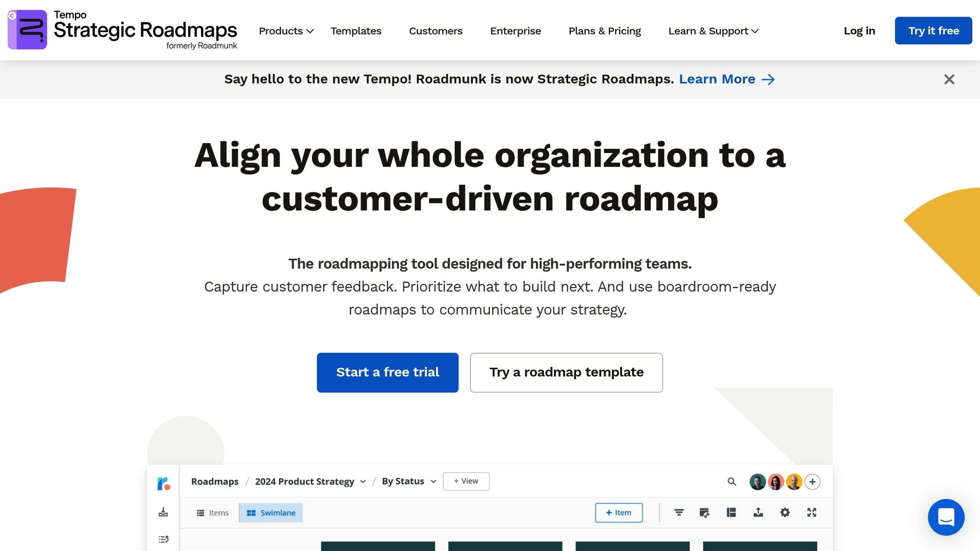Click the 'formerly Roadmunk' text
The image size is (980, 551).
click(201, 45)
